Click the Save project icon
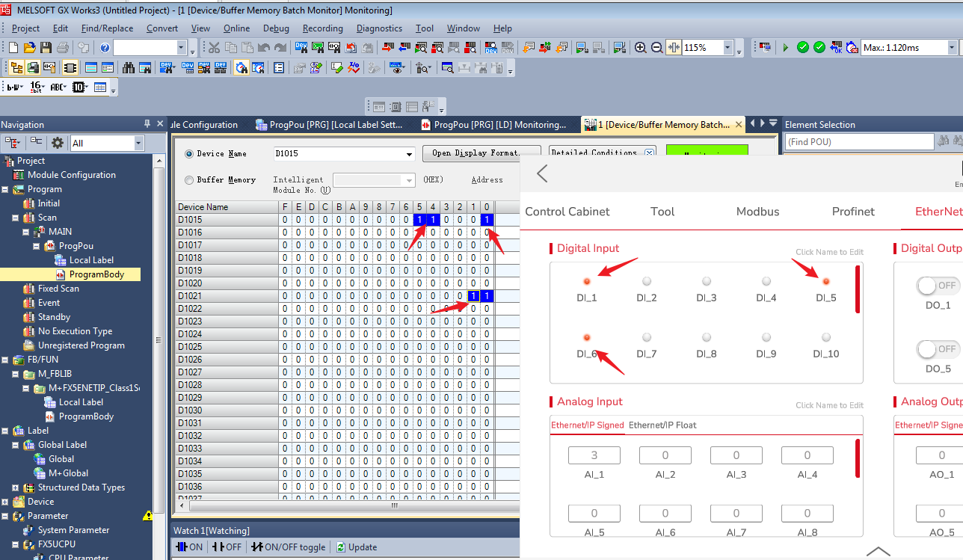This screenshot has width=963, height=560. [x=46, y=48]
